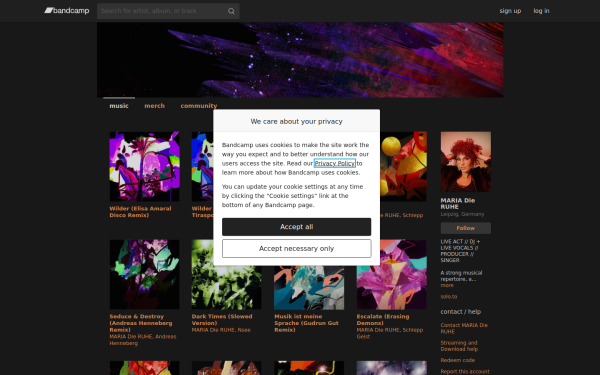Open Report this account link
This screenshot has height=375, width=600.
point(465,372)
